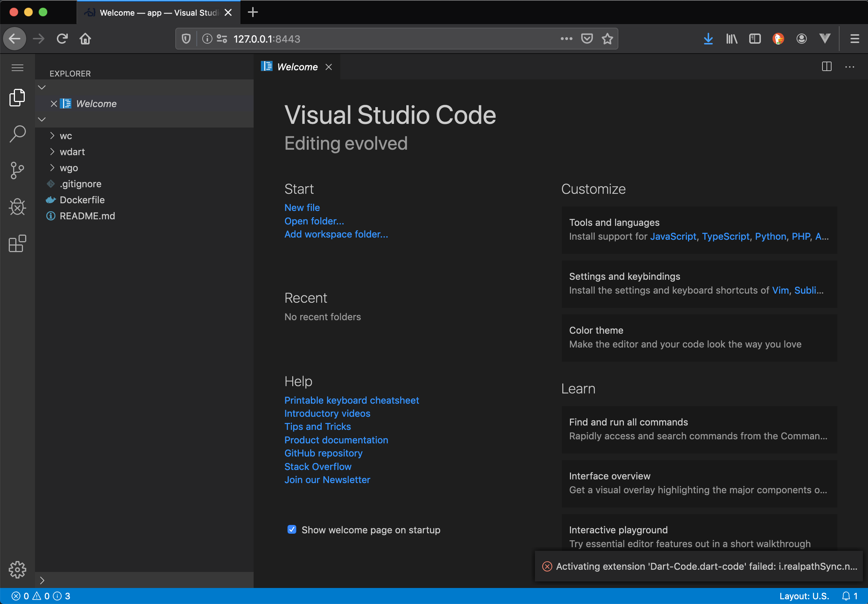Open the site permissions icon in address bar
Viewport: 868px width, 604px height.
(x=222, y=39)
